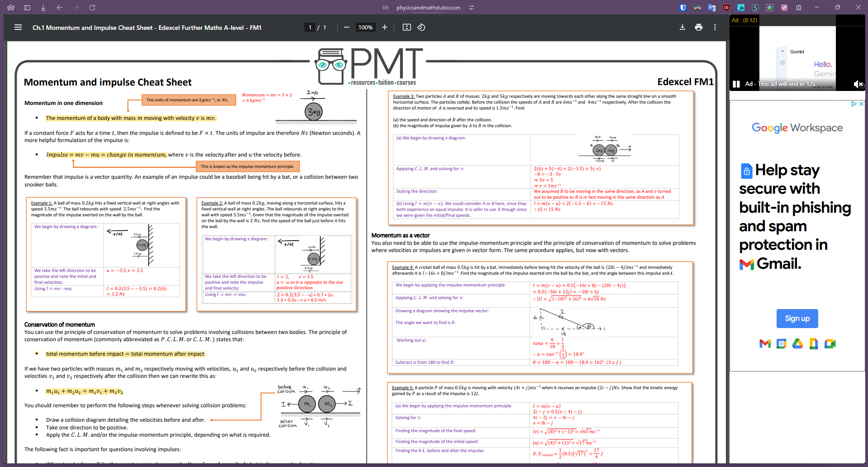The height and width of the screenshot is (467, 868).
Task: Open AdChoices info icon
Action: click(854, 104)
